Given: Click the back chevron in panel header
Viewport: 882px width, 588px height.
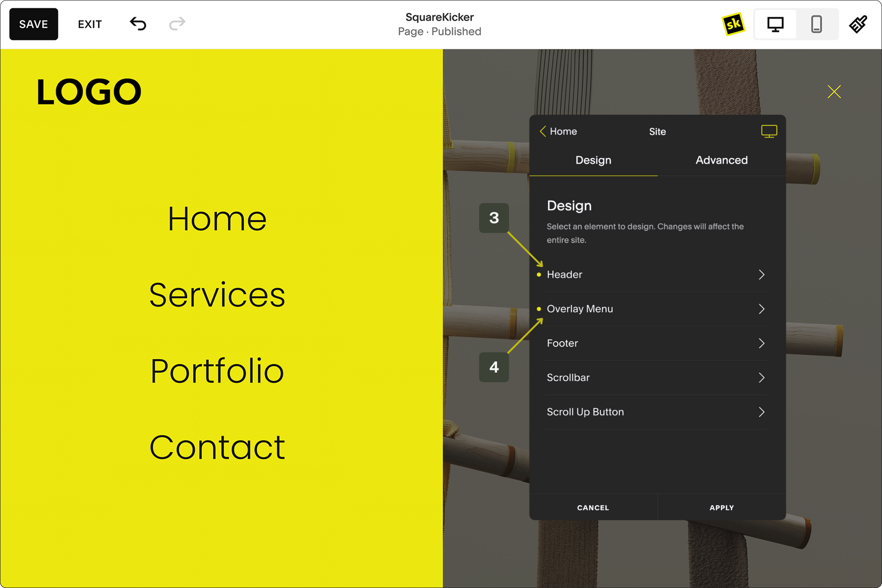Looking at the screenshot, I should tap(543, 131).
